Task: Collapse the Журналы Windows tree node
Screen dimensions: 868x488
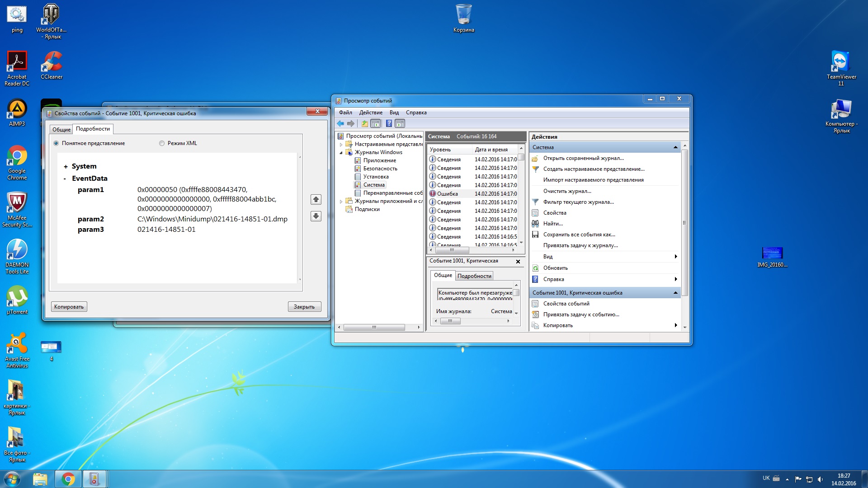Action: pyautogui.click(x=341, y=153)
